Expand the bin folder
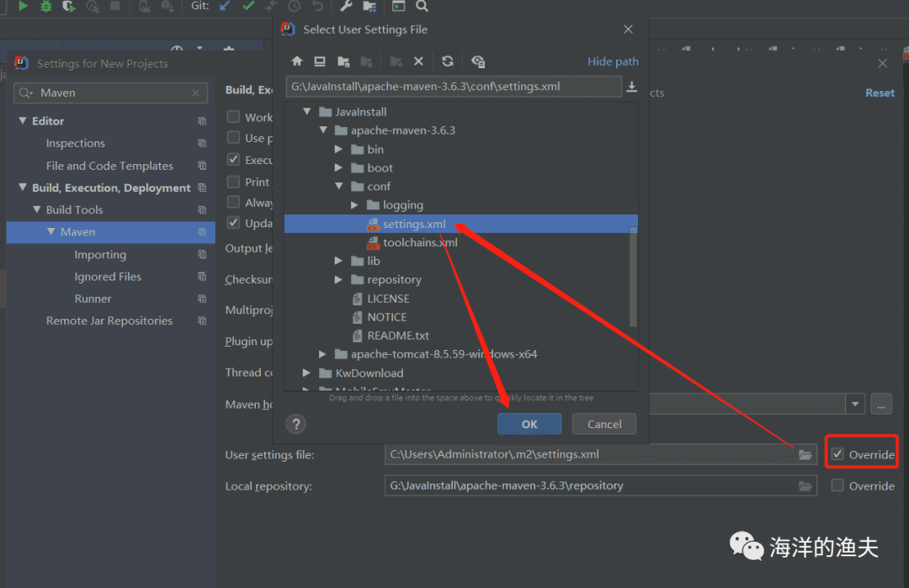This screenshot has width=909, height=588. [x=339, y=149]
